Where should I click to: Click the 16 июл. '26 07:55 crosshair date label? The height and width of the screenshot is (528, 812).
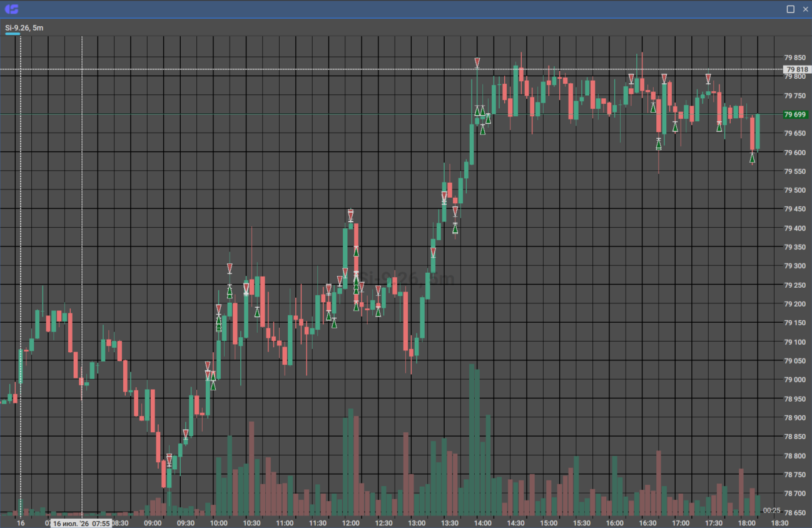tap(81, 523)
